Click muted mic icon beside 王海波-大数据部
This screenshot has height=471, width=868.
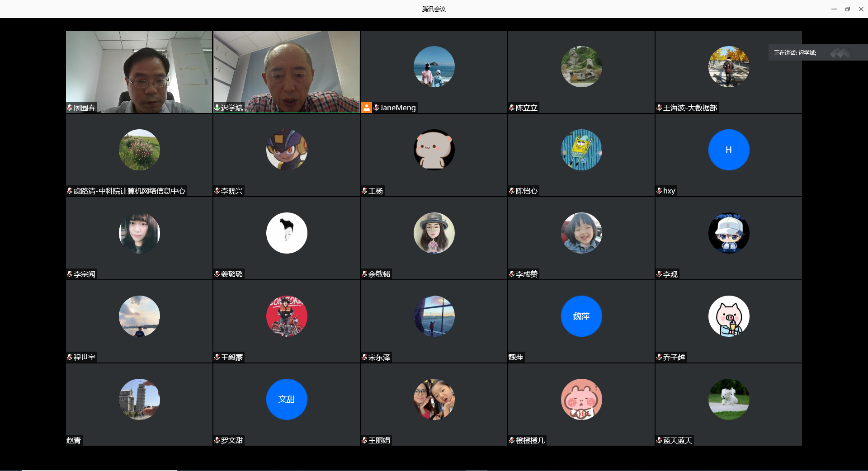659,108
